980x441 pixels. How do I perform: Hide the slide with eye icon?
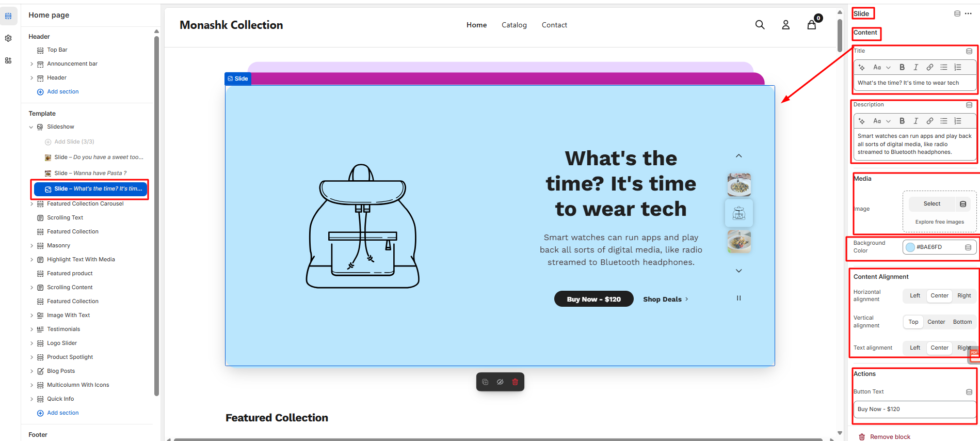[500, 382]
